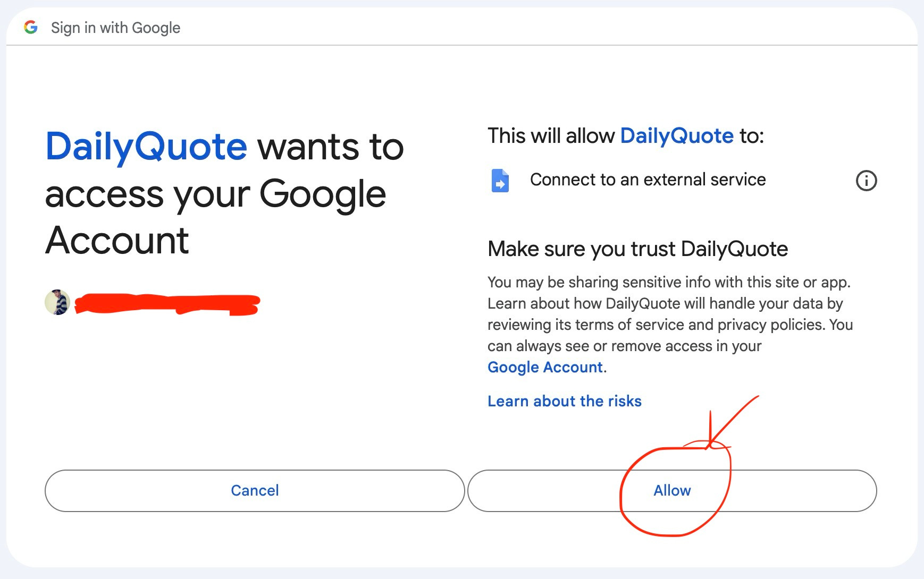The image size is (924, 579).
Task: Click DailyQuote link in This will allow line
Action: 677,137
